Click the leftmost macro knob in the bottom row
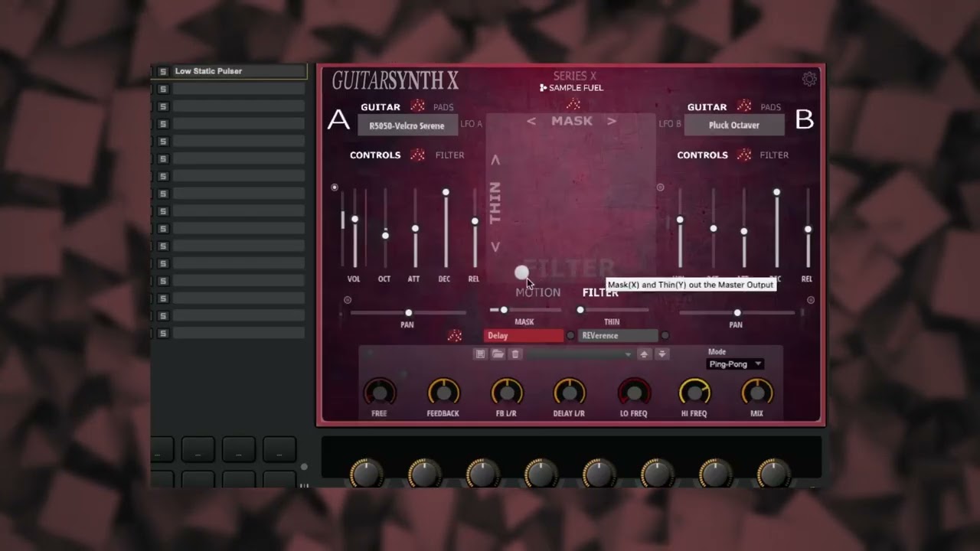 point(366,473)
